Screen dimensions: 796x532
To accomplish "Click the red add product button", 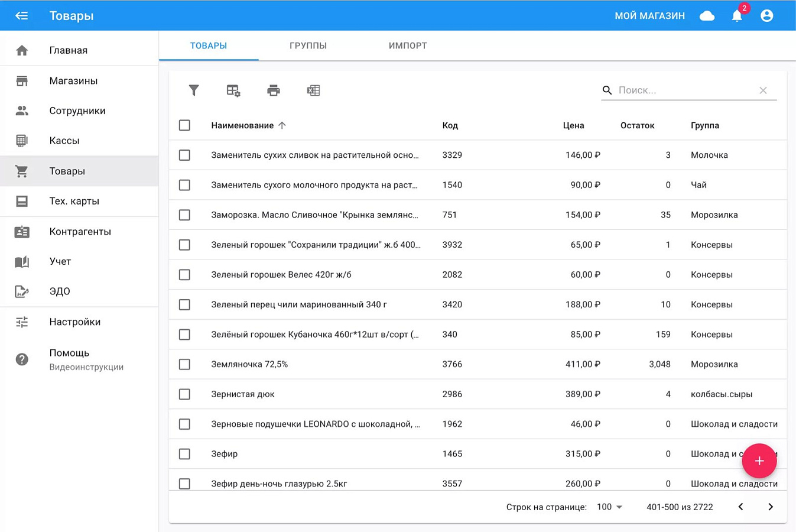I will tap(759, 461).
